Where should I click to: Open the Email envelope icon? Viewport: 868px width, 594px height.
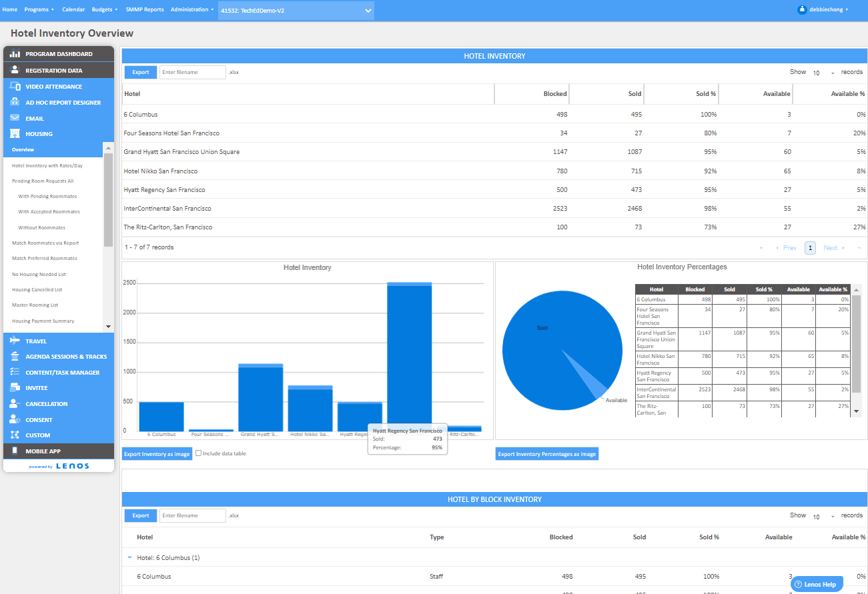(x=15, y=119)
